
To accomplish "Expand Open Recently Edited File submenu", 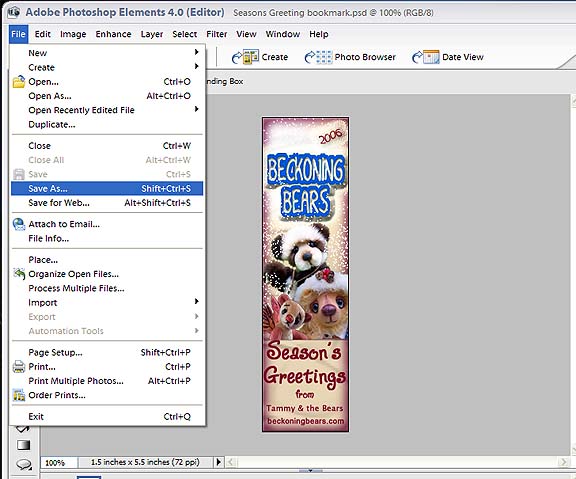I will tap(107, 110).
